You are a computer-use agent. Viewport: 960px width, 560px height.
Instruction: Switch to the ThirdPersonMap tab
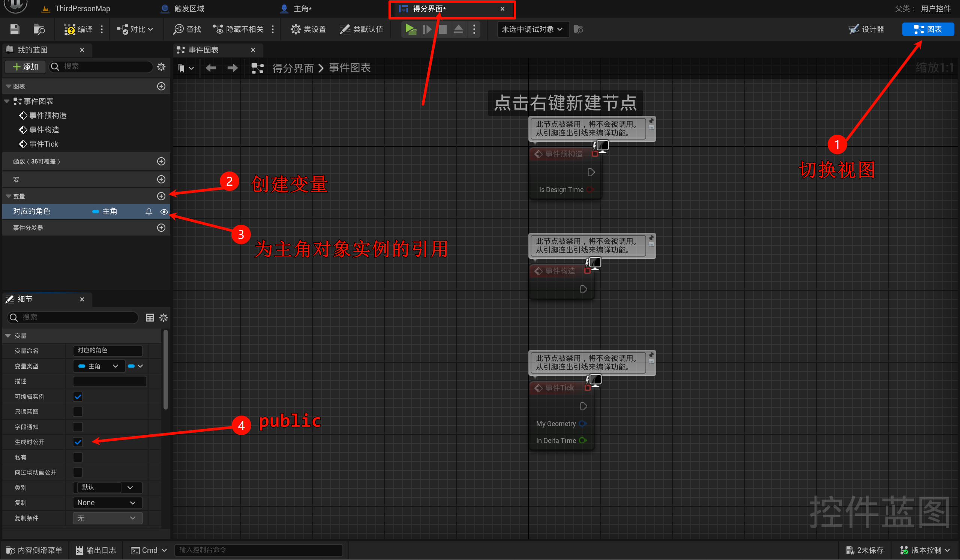[82, 9]
